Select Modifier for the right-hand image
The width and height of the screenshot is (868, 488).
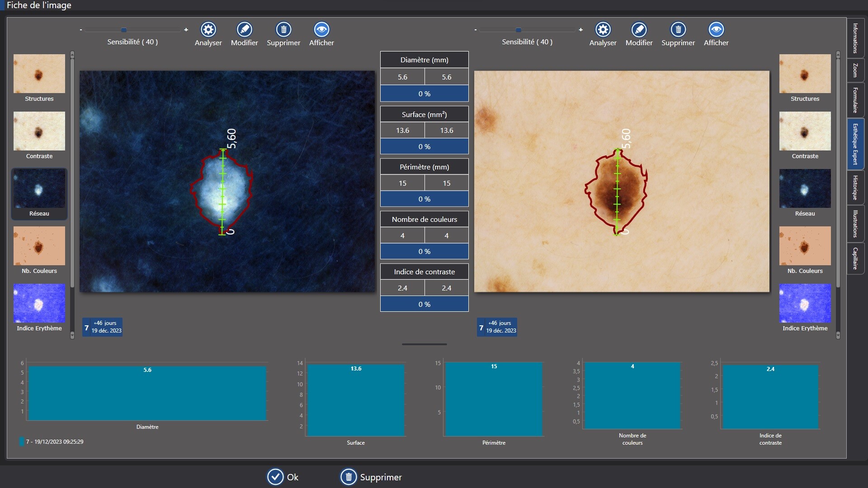click(639, 29)
